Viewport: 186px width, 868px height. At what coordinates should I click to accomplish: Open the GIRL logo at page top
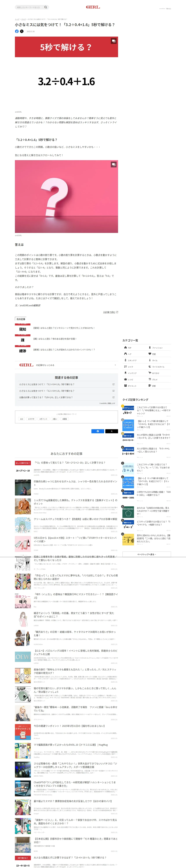(93, 7)
